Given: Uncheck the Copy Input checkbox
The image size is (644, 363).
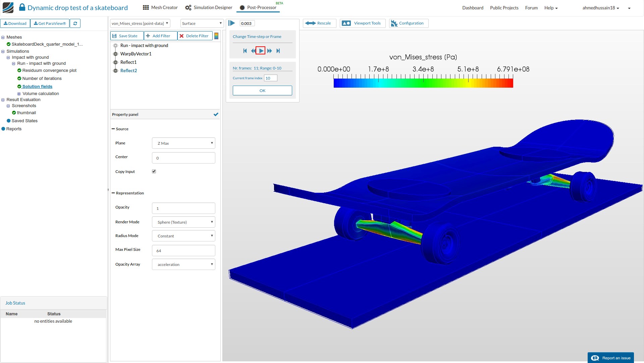Looking at the screenshot, I should tap(154, 171).
